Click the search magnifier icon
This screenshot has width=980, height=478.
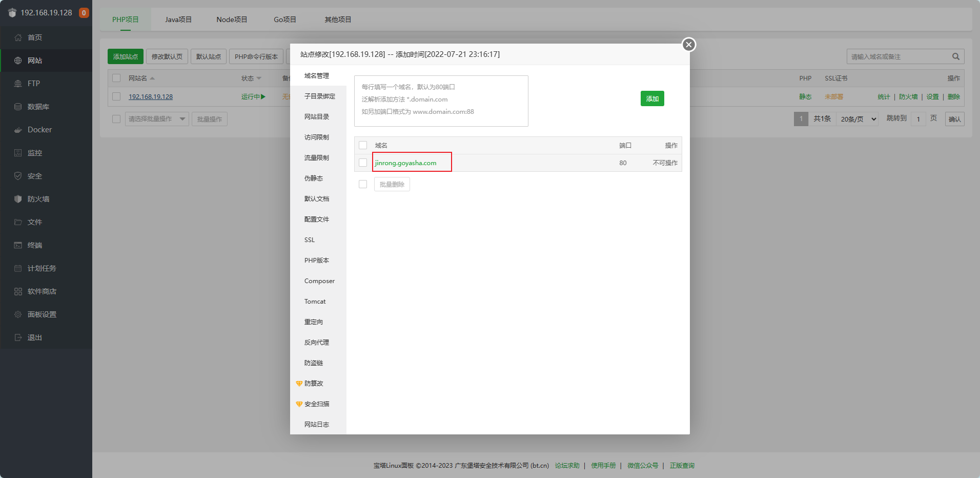click(x=955, y=56)
